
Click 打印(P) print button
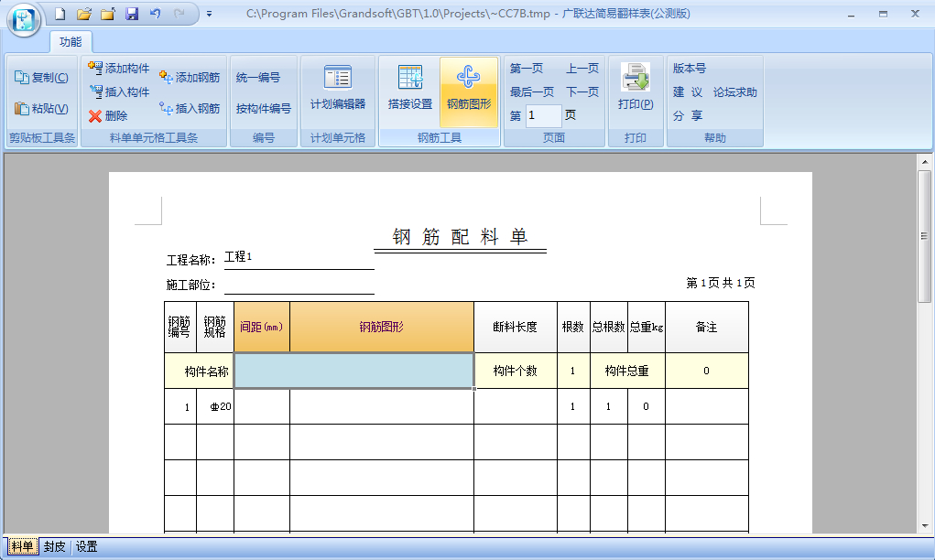click(636, 90)
